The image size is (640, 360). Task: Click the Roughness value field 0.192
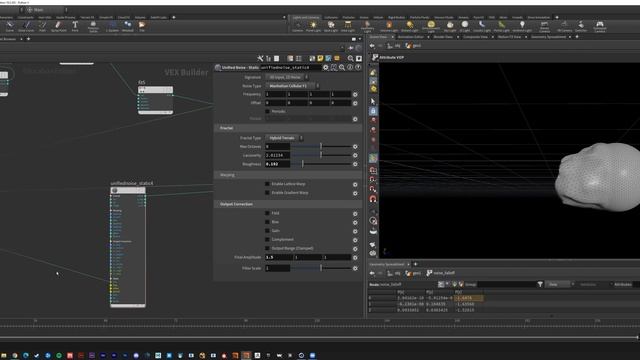277,164
